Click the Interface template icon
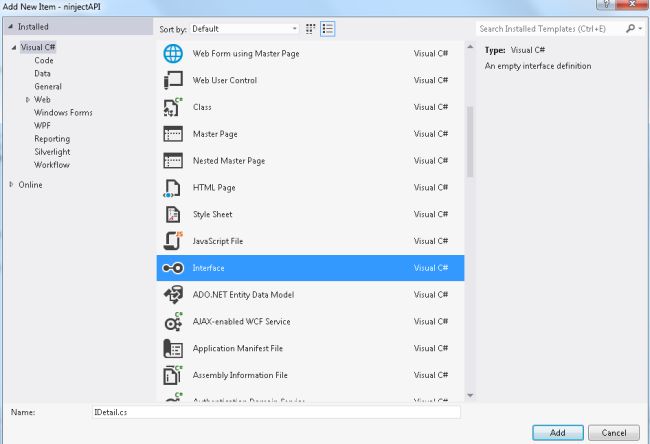This screenshot has width=650, height=444. [173, 268]
